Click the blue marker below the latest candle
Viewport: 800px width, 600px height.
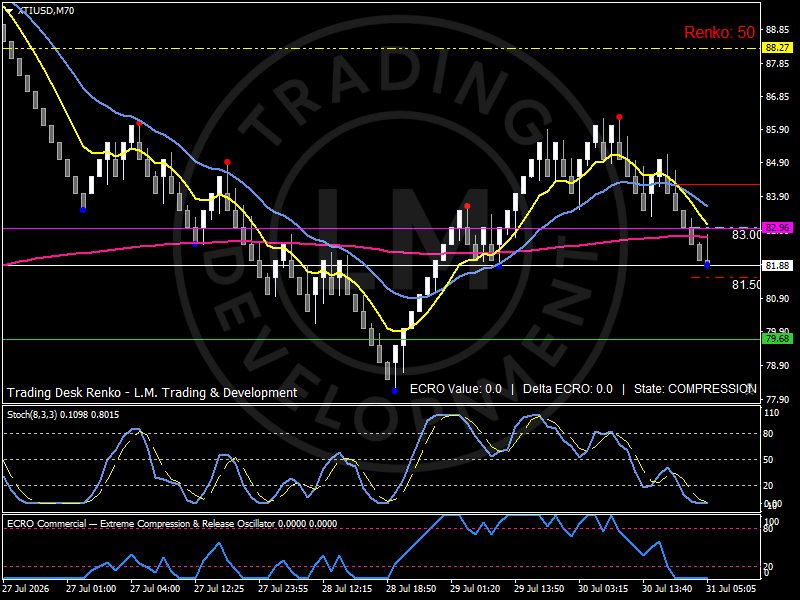tap(707, 264)
